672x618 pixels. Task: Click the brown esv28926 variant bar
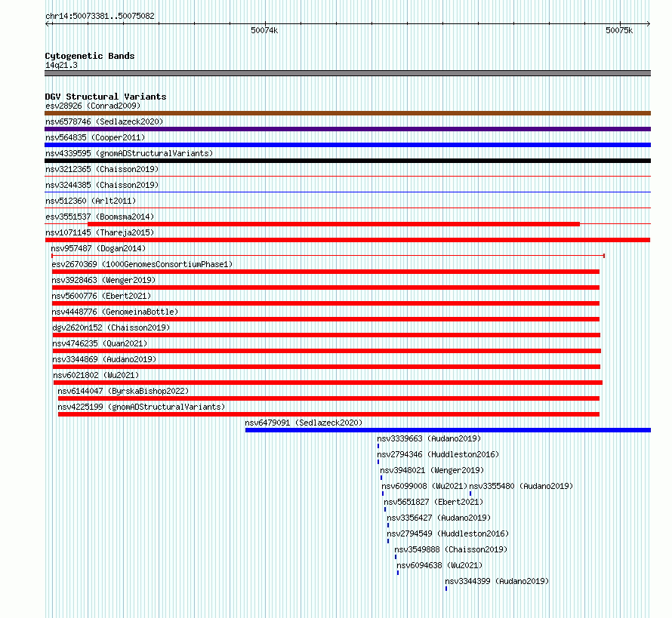pos(347,113)
